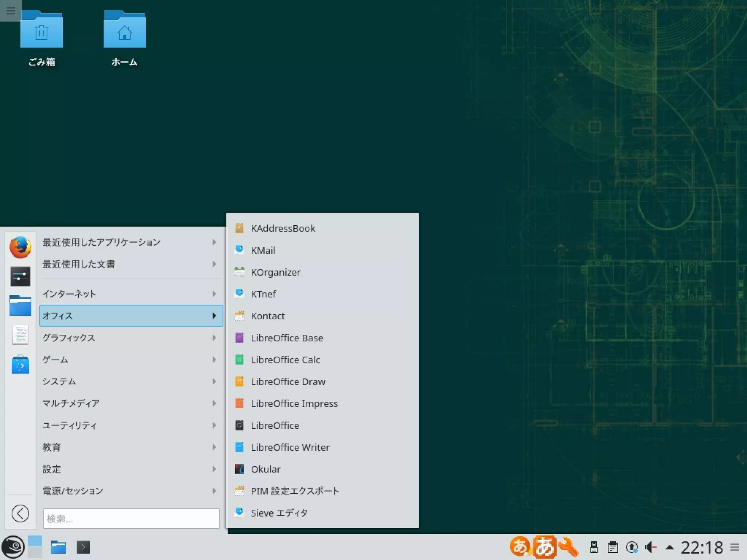Launch Kontact from the list
747x560 pixels.
pos(322,316)
